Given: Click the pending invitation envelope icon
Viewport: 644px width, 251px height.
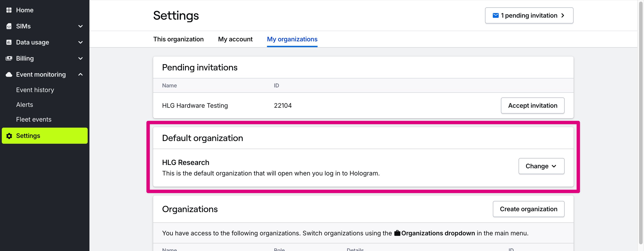Looking at the screenshot, I should point(496,15).
